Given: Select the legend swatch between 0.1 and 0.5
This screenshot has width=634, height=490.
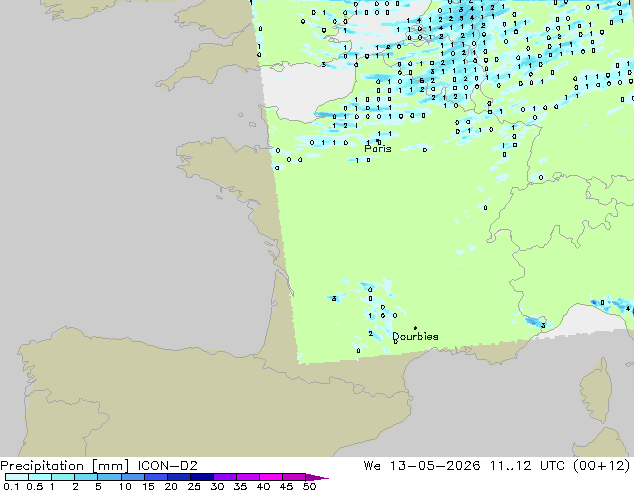Looking at the screenshot, I should click(x=17, y=477).
